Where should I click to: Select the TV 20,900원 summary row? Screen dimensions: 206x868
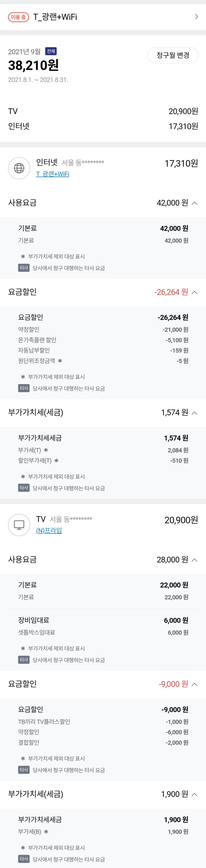103,111
